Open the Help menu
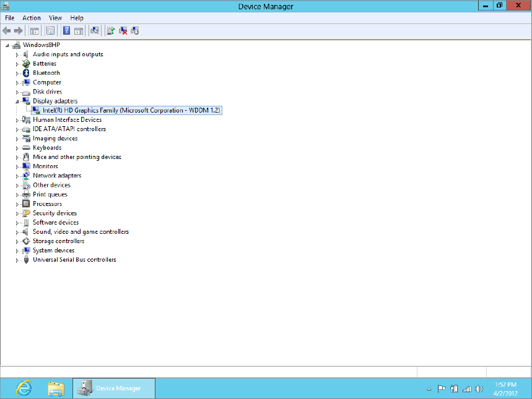This screenshot has width=532, height=399. click(77, 18)
